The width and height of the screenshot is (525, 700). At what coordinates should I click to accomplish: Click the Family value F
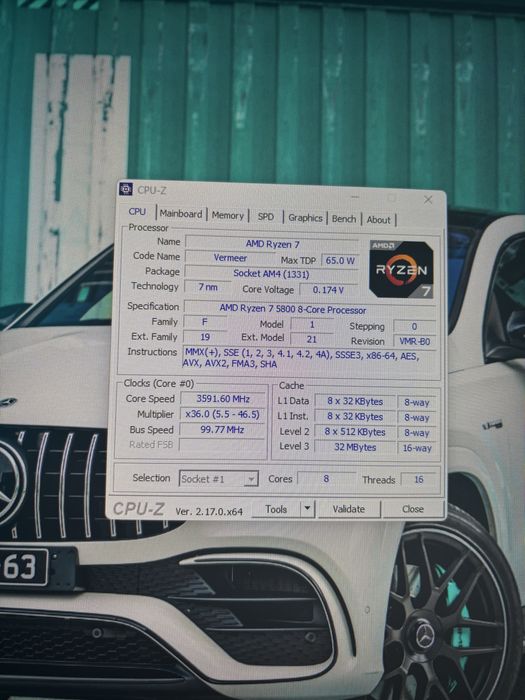tap(205, 321)
